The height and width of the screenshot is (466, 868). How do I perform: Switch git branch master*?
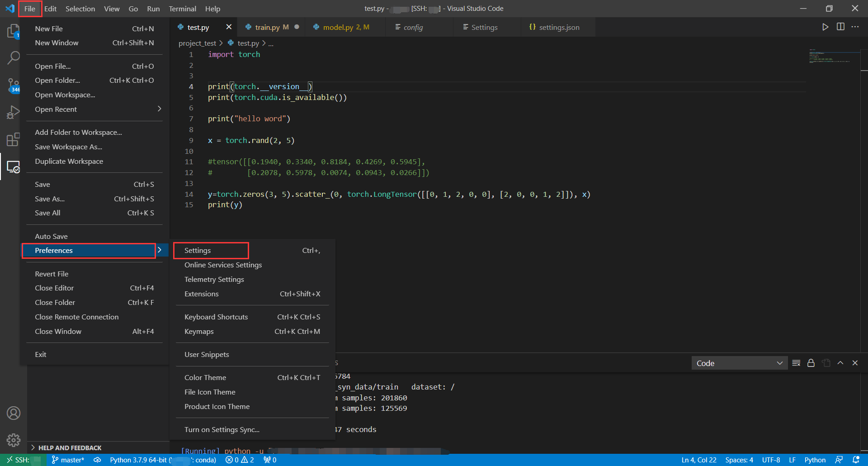coord(68,460)
